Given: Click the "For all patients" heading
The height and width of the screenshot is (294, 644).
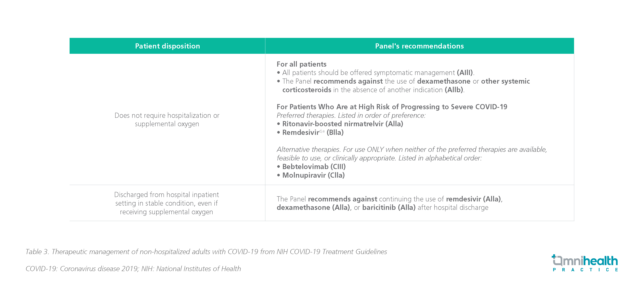Looking at the screenshot, I should point(301,64).
